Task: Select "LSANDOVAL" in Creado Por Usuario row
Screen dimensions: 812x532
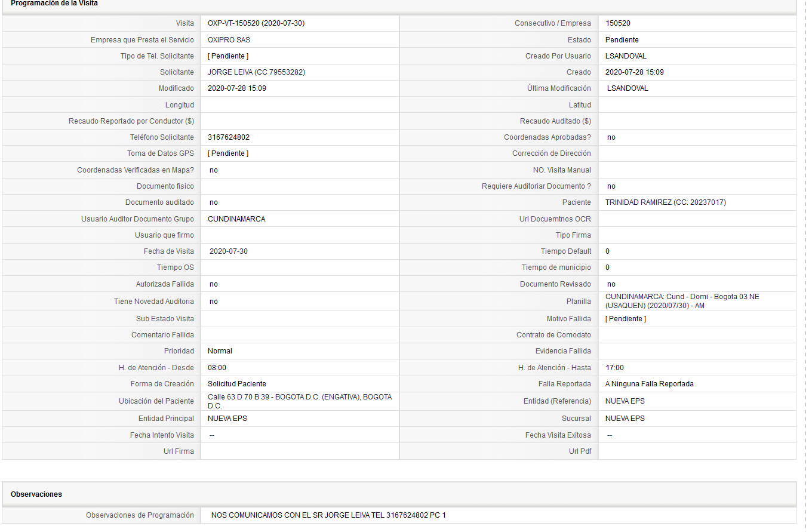Action: pyautogui.click(x=626, y=56)
